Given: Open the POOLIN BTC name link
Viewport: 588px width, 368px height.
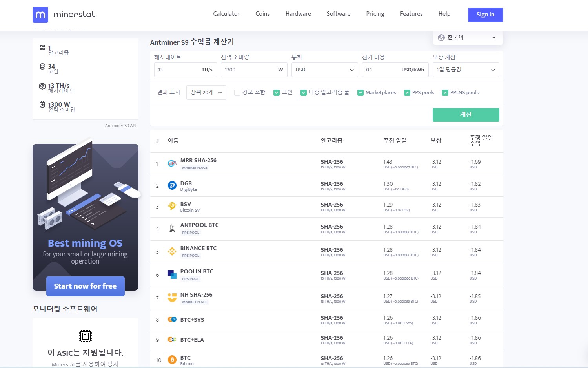Looking at the screenshot, I should click(x=197, y=271).
